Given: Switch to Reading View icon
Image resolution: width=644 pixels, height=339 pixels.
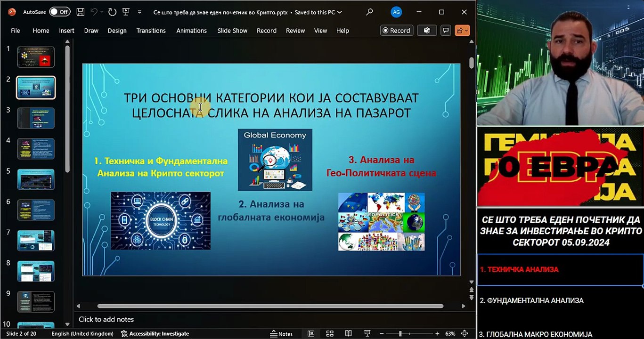Looking at the screenshot, I should 349,334.
